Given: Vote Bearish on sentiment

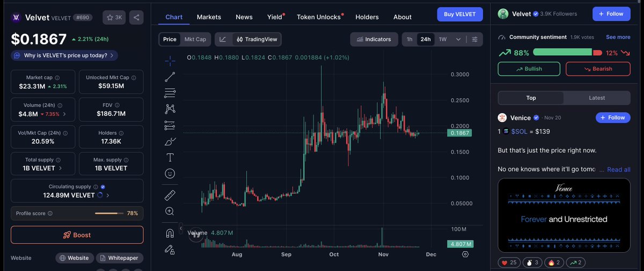Looking at the screenshot, I should [598, 69].
